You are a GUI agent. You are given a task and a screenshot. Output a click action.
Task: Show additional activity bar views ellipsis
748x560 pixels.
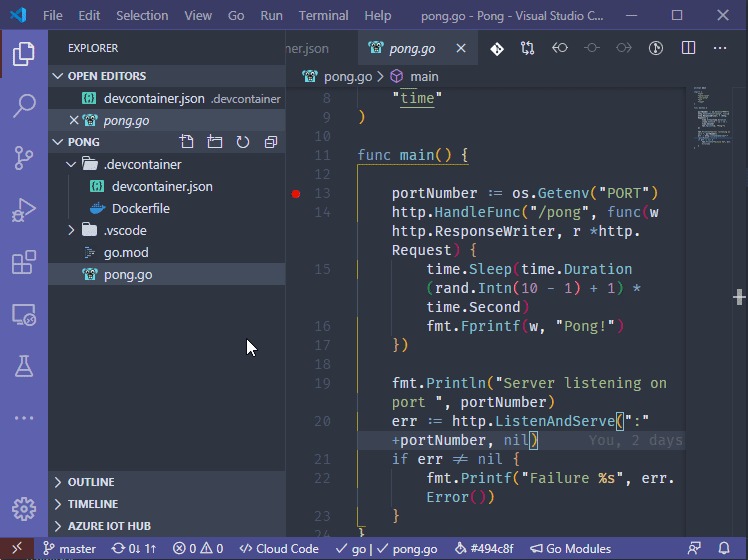[x=23, y=418]
